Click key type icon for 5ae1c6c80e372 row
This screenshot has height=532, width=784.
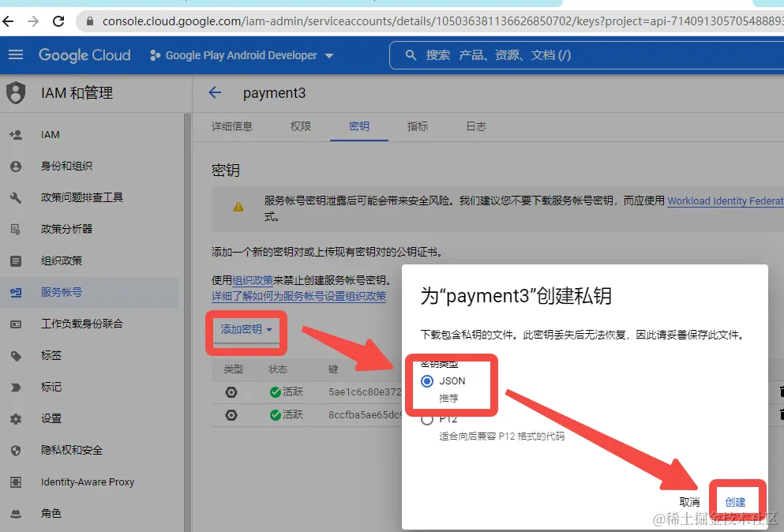coord(231,392)
